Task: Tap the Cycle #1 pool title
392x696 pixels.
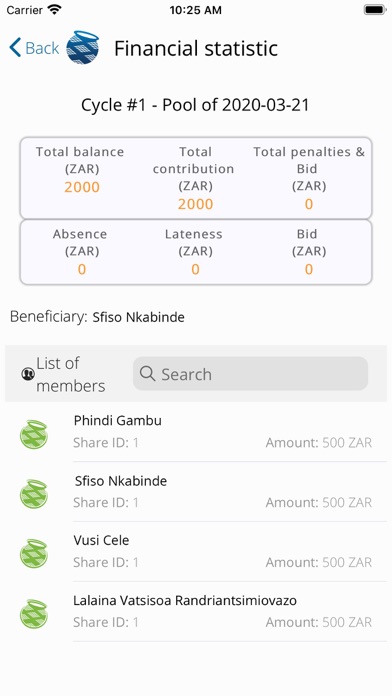Action: pyautogui.click(x=195, y=105)
